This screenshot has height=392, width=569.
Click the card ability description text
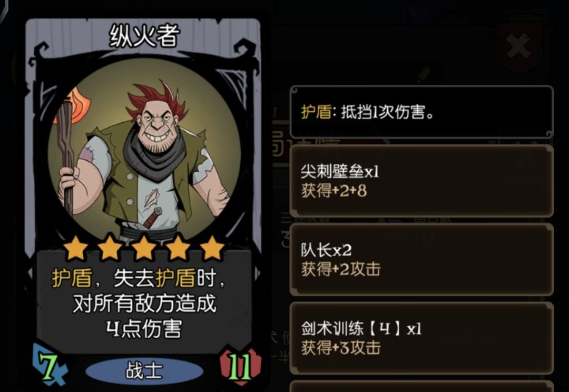point(144,303)
